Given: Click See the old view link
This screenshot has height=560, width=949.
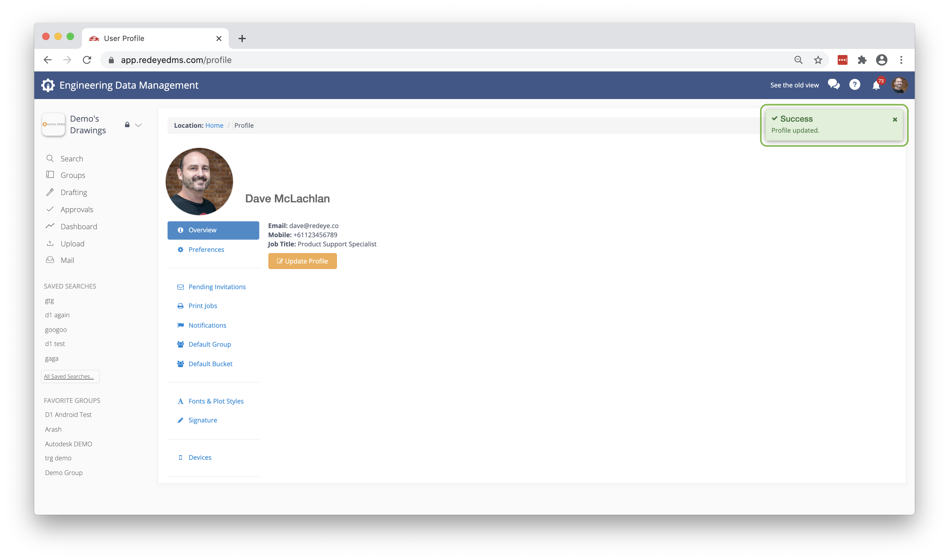Looking at the screenshot, I should (794, 85).
